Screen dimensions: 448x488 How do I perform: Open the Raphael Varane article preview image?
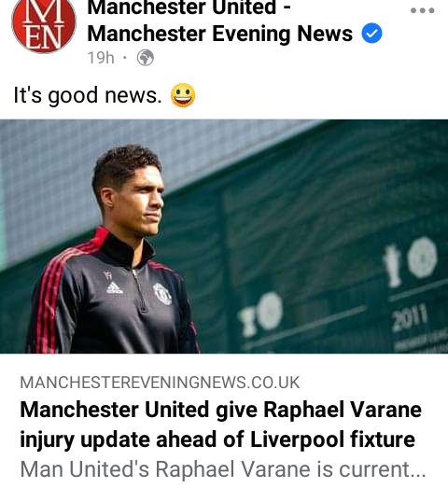(224, 236)
